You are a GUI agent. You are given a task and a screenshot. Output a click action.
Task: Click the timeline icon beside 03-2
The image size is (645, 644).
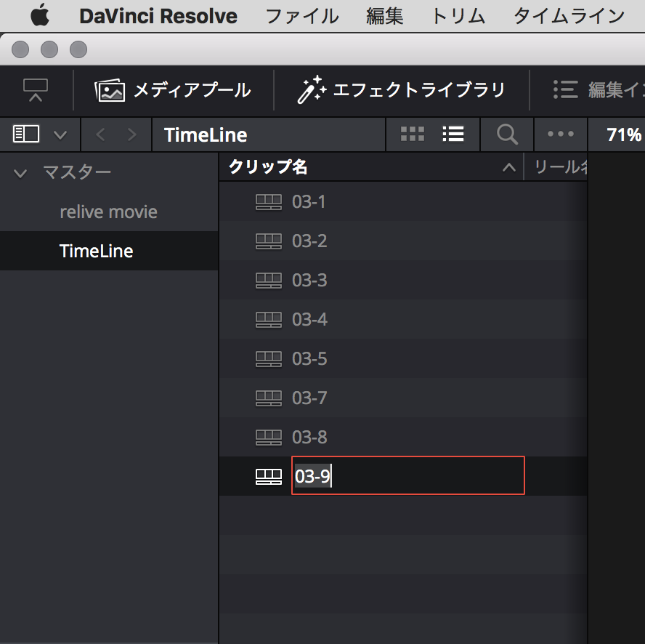[269, 241]
